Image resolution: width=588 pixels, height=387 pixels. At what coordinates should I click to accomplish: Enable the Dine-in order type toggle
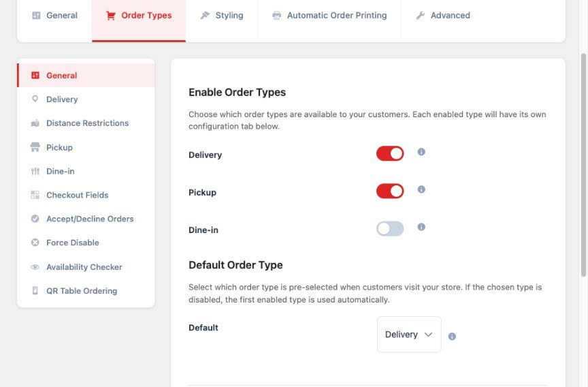[x=390, y=229]
